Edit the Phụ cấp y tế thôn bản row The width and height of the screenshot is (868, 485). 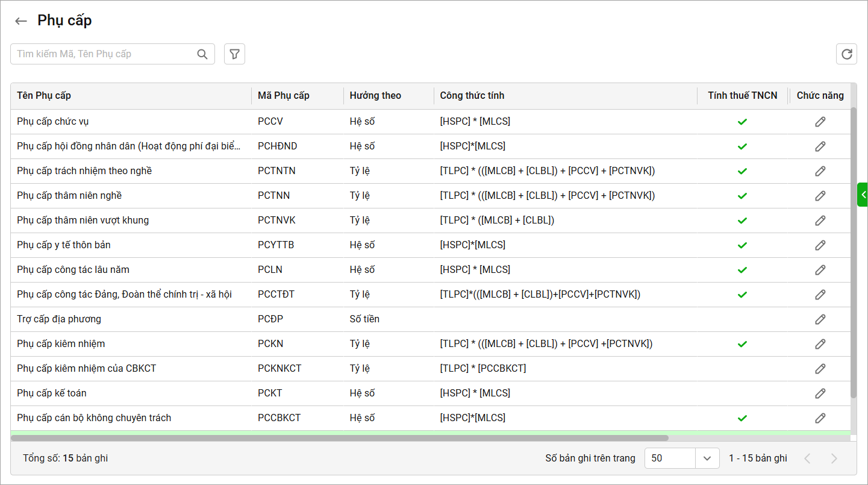[x=820, y=245]
